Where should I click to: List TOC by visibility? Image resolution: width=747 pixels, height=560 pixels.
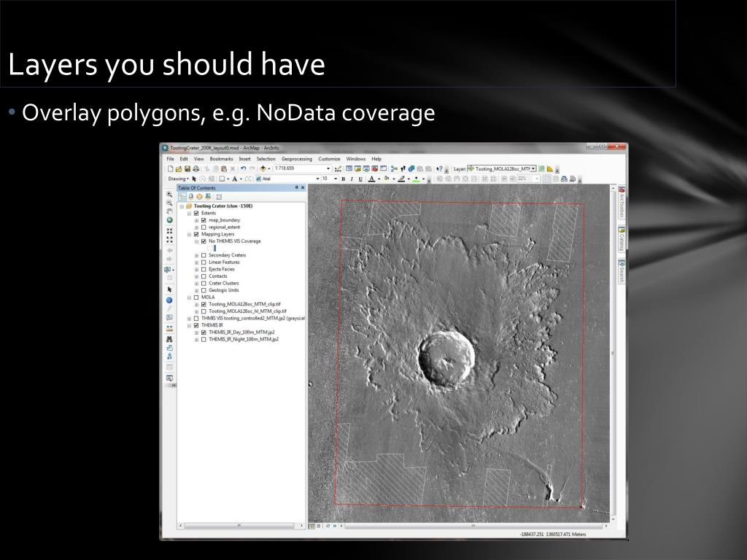point(200,197)
